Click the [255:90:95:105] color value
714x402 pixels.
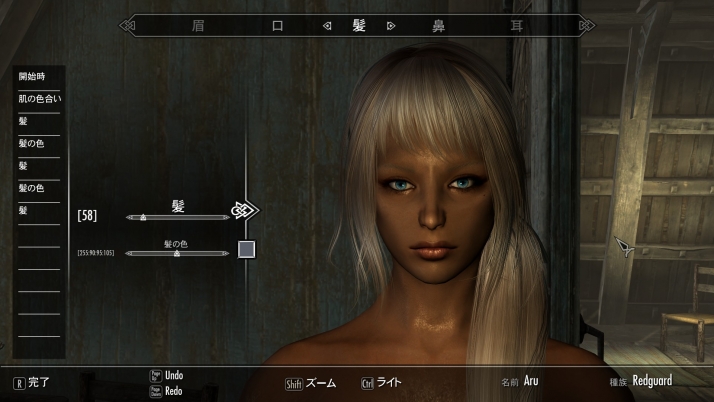coord(96,253)
